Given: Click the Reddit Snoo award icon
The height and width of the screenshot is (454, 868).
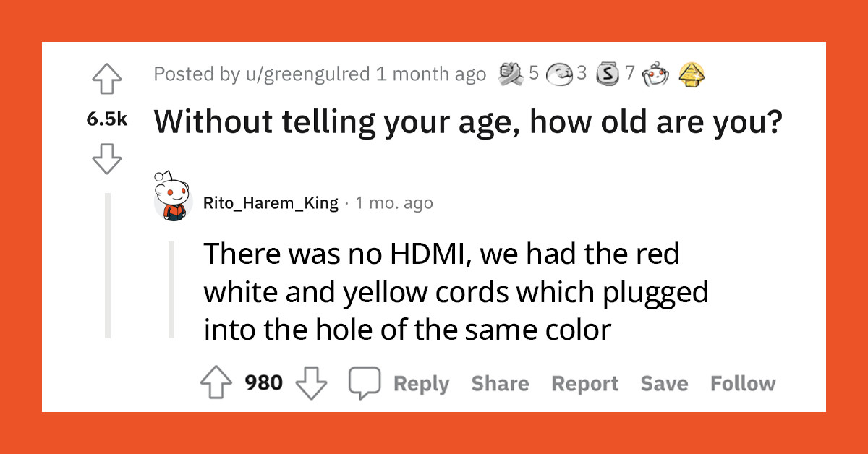Looking at the screenshot, I should [657, 73].
